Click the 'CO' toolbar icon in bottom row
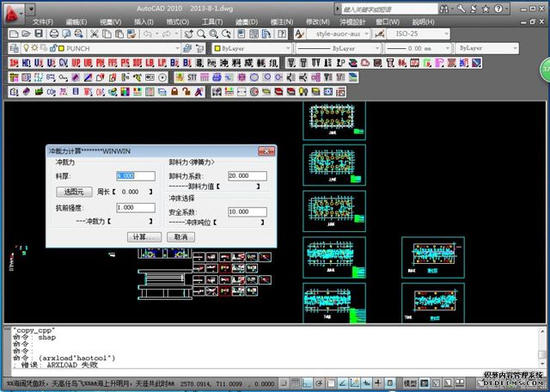The height and width of the screenshot is (392, 550). (x=52, y=92)
